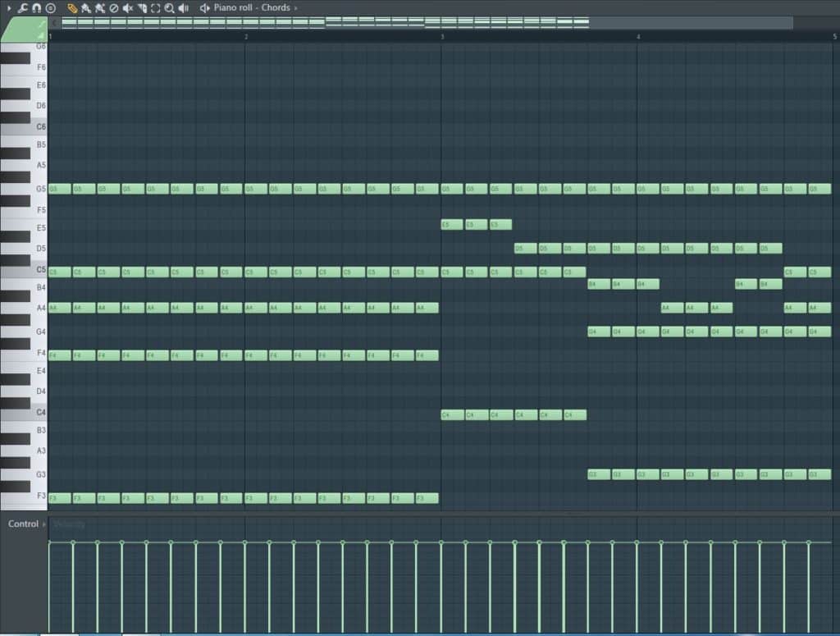Screen dimensions: 840x636
Task: Toggle the snap magnet setting
Action: click(x=37, y=7)
